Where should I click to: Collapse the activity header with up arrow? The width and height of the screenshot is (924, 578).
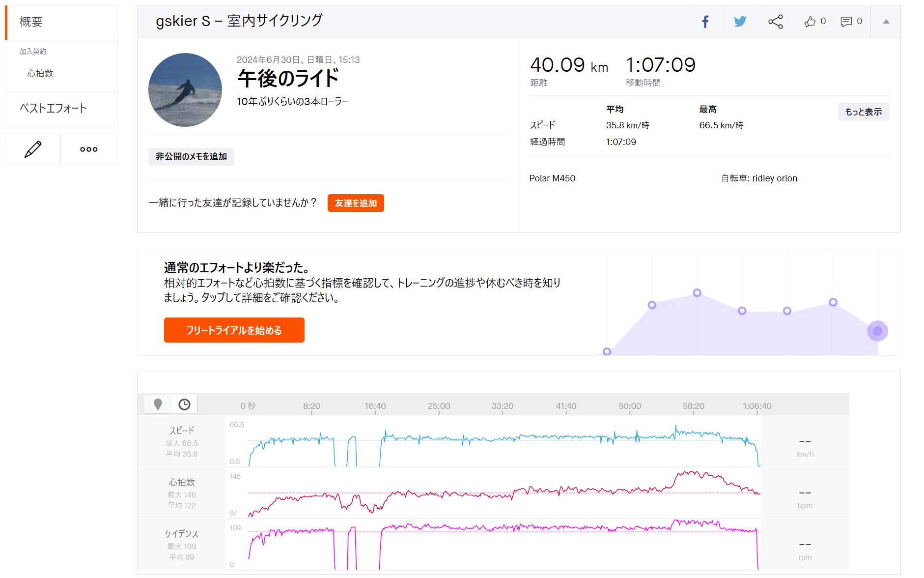pyautogui.click(x=886, y=22)
